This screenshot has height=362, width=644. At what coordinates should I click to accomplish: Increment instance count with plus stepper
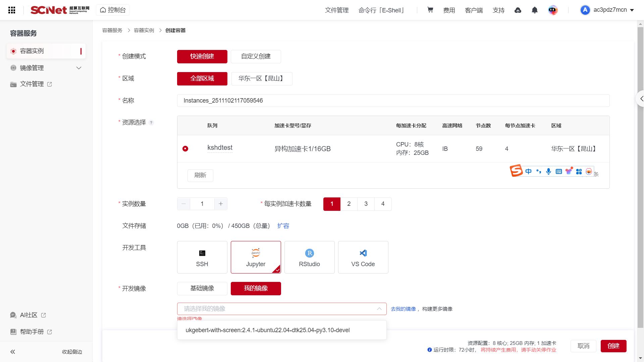point(221,204)
